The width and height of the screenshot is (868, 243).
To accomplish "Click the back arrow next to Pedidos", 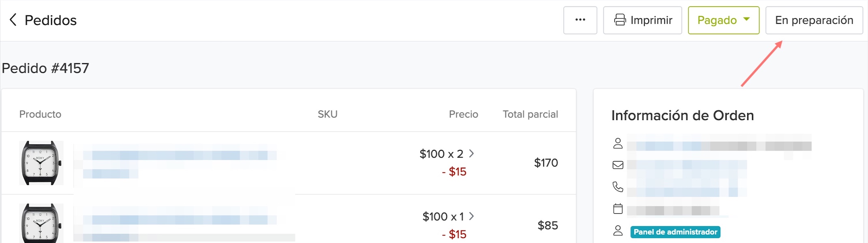I will [x=13, y=20].
